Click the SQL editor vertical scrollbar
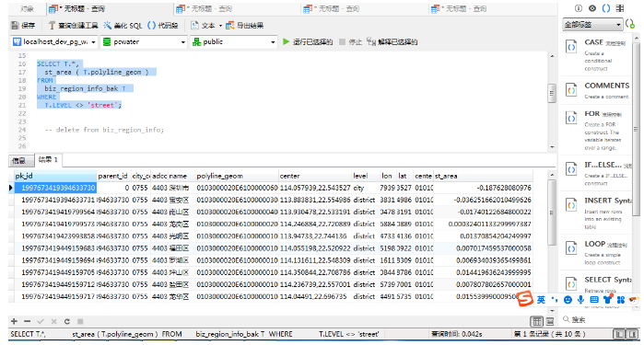Screen dimensions: 644x345 pos(552,94)
